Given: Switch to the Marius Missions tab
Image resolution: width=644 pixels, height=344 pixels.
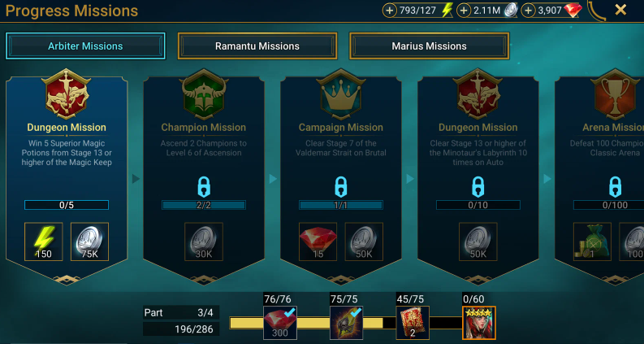Looking at the screenshot, I should point(429,46).
